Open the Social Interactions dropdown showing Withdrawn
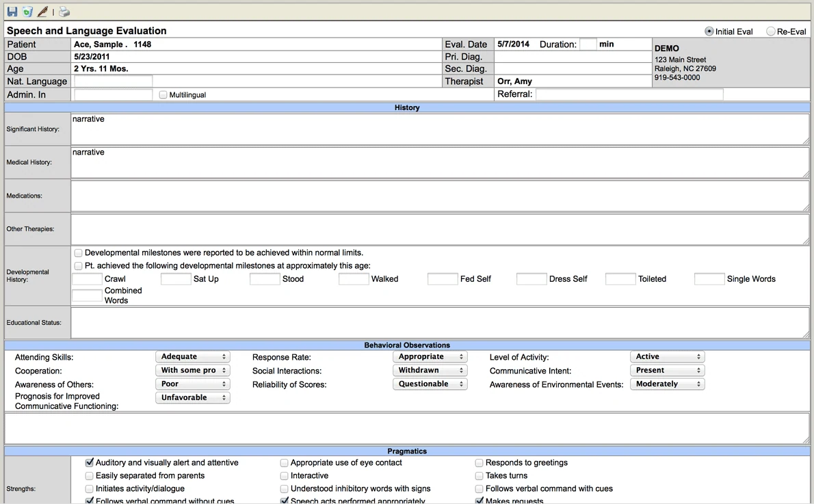This screenshot has height=504, width=814. (x=430, y=370)
